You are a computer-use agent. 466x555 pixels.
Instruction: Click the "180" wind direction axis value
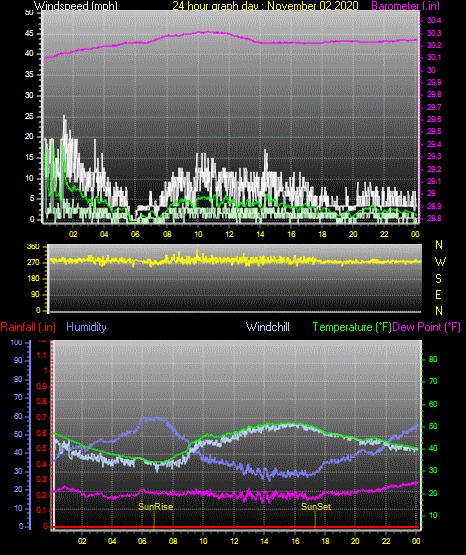[33, 279]
